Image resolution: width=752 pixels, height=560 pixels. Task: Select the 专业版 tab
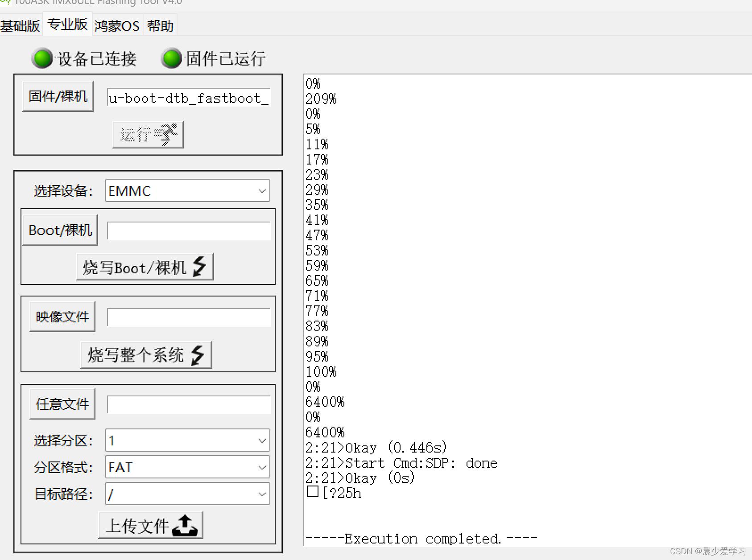(x=67, y=25)
